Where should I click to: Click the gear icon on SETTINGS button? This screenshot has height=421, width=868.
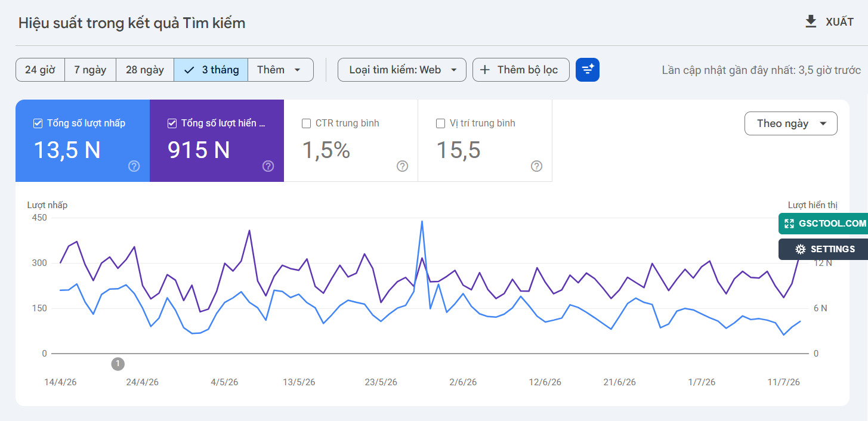point(801,249)
